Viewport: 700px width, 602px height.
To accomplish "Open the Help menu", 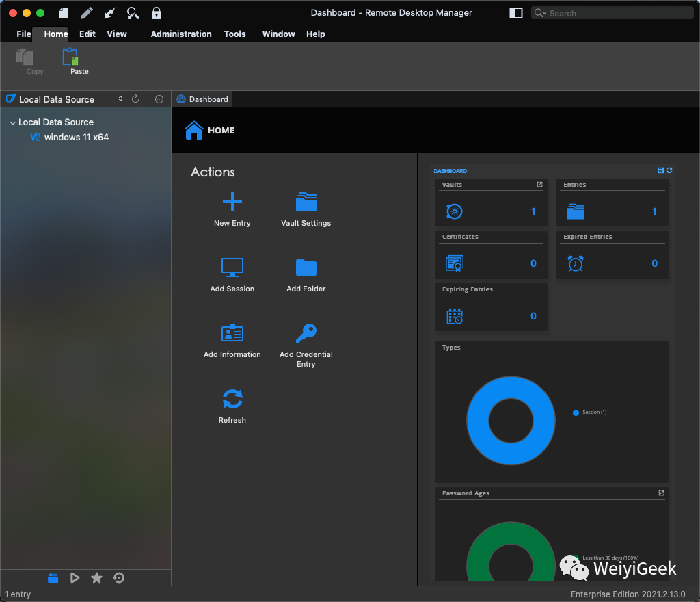I will pyautogui.click(x=315, y=34).
